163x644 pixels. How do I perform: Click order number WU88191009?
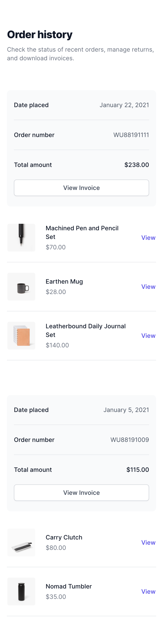(130, 440)
